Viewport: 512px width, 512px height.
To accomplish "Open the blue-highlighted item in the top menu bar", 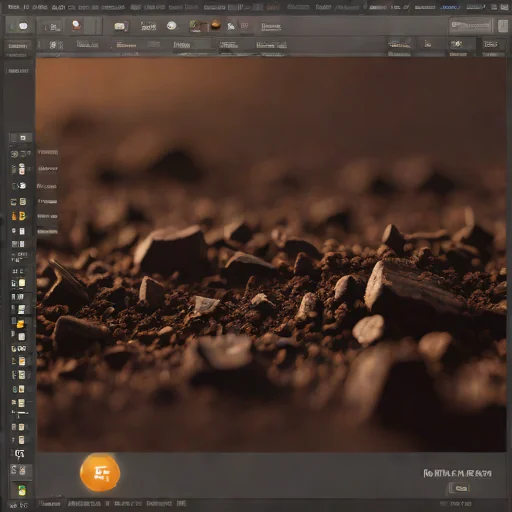I will coord(450,7).
